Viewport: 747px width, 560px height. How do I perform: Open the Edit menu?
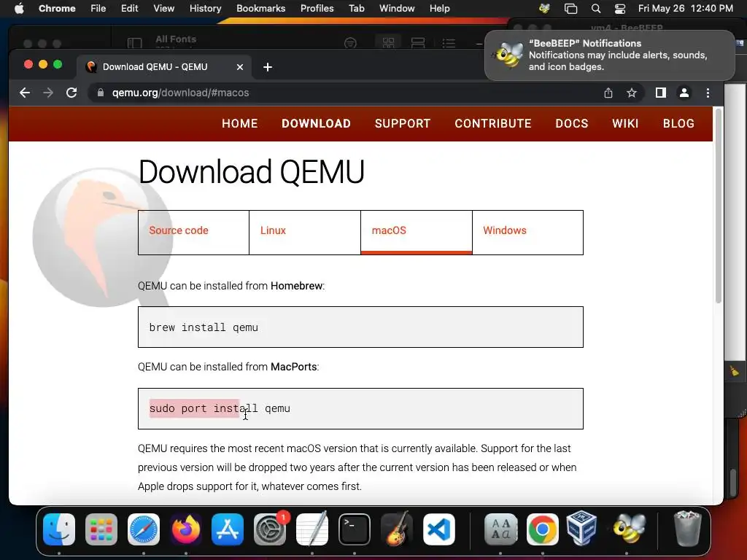click(x=129, y=9)
